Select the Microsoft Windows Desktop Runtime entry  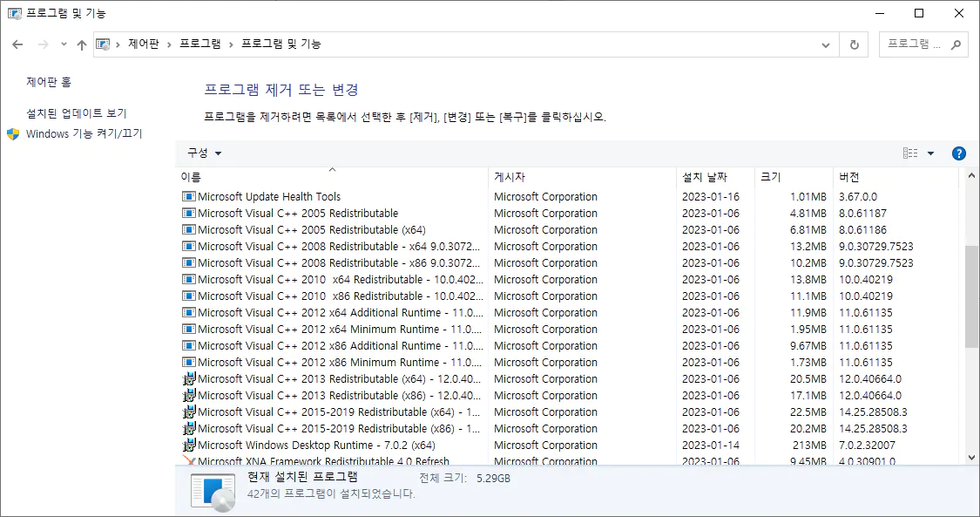296,445
